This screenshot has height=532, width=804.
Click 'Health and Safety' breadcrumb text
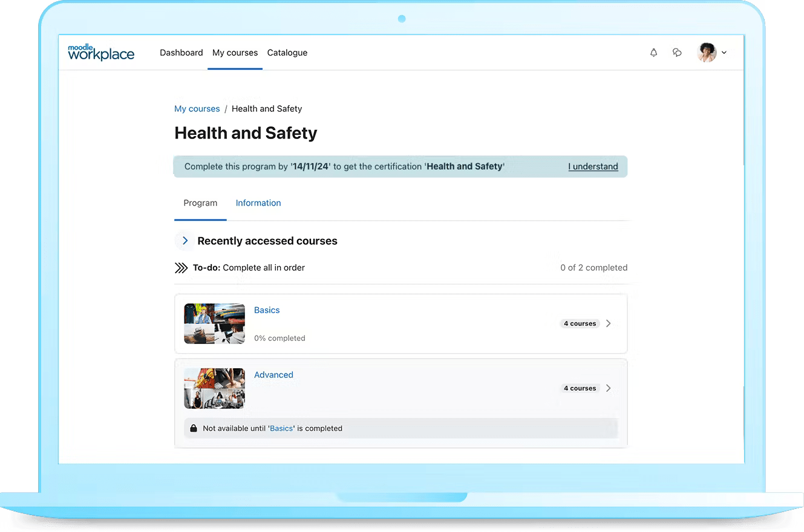pyautogui.click(x=267, y=109)
